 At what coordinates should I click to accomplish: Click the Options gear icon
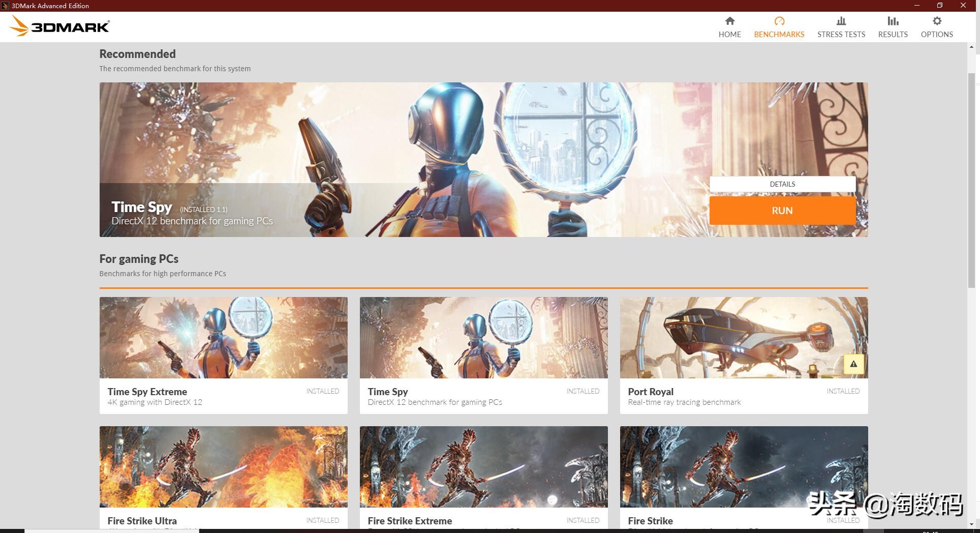936,21
